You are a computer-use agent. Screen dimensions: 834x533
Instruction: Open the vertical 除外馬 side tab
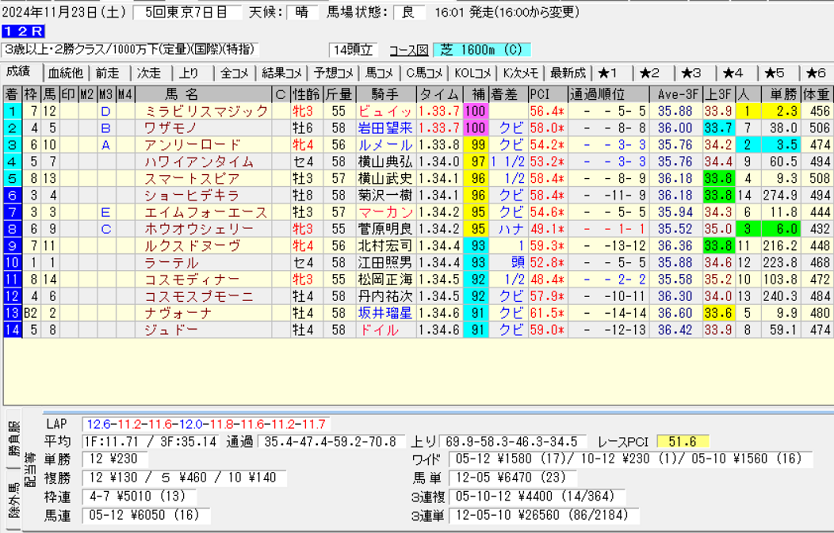[13, 507]
